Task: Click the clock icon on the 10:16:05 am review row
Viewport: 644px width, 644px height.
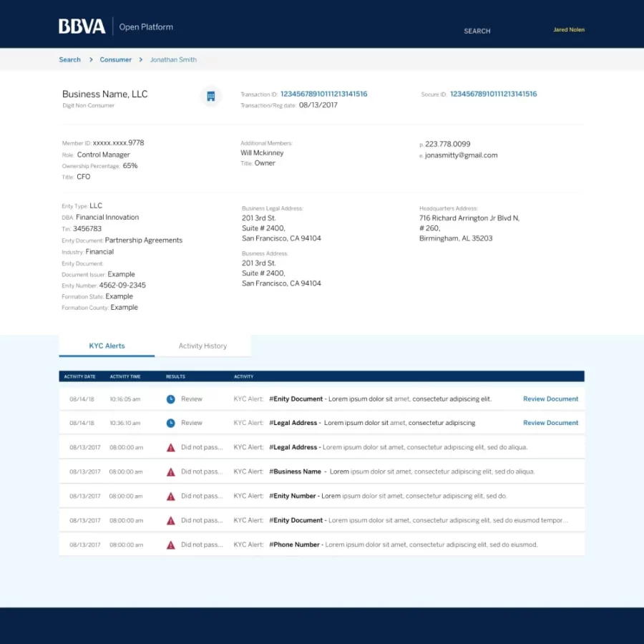Action: click(x=170, y=398)
